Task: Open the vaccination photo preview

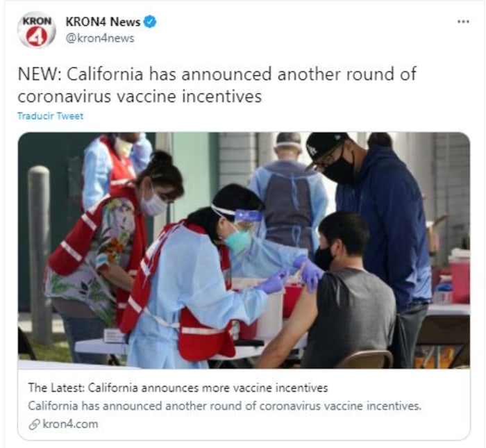Action: tap(244, 251)
